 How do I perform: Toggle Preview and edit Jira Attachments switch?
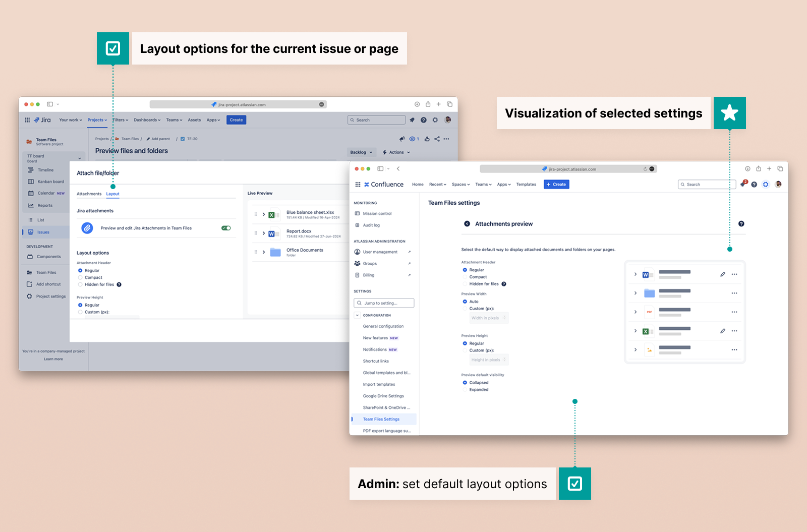pyautogui.click(x=226, y=228)
